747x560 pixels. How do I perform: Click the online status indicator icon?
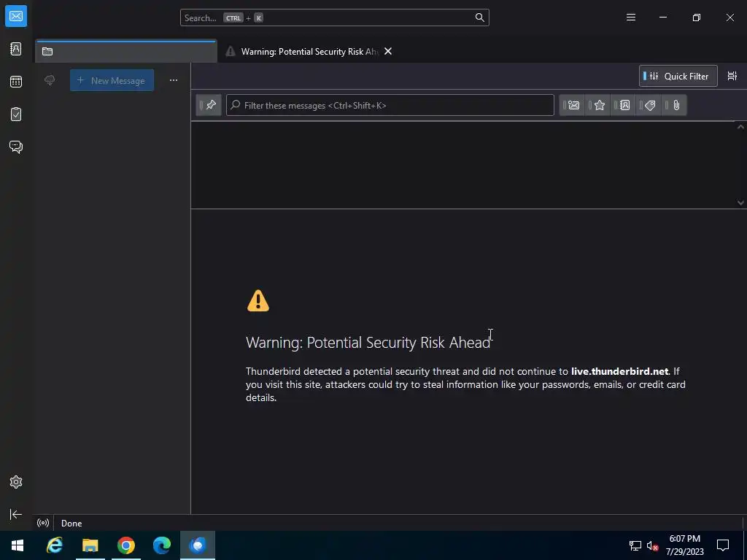[x=43, y=523]
